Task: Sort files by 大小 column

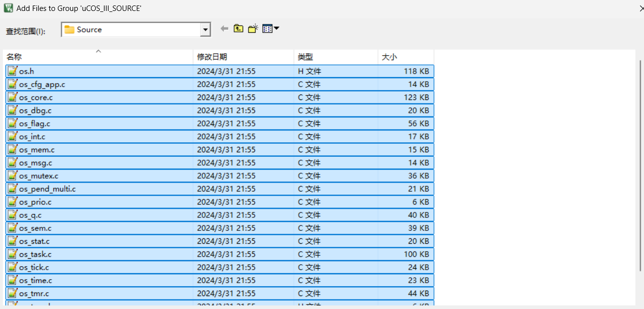Action: click(406, 57)
